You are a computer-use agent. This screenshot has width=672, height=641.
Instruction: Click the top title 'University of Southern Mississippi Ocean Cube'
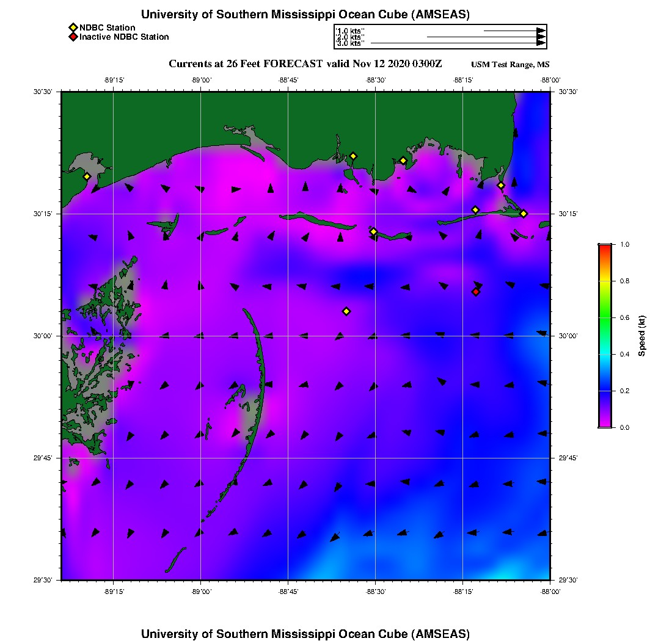(305, 15)
